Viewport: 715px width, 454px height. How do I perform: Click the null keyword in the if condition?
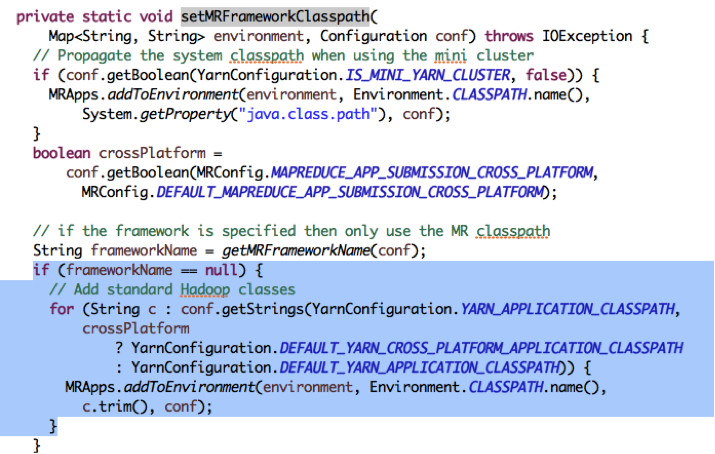coord(221,270)
